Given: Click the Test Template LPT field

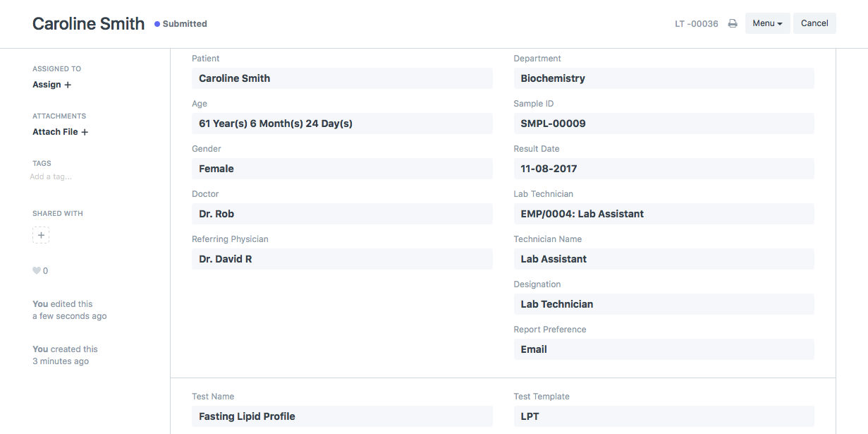Looking at the screenshot, I should pos(664,416).
